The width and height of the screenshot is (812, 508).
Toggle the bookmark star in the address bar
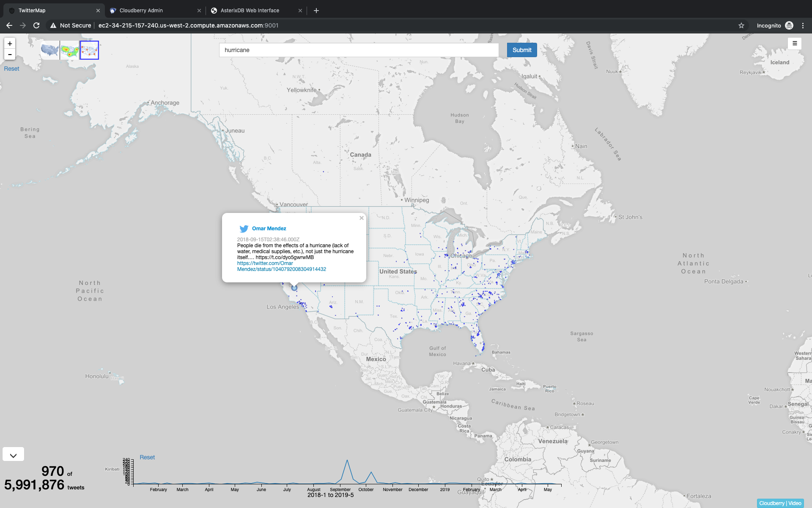pos(741,25)
